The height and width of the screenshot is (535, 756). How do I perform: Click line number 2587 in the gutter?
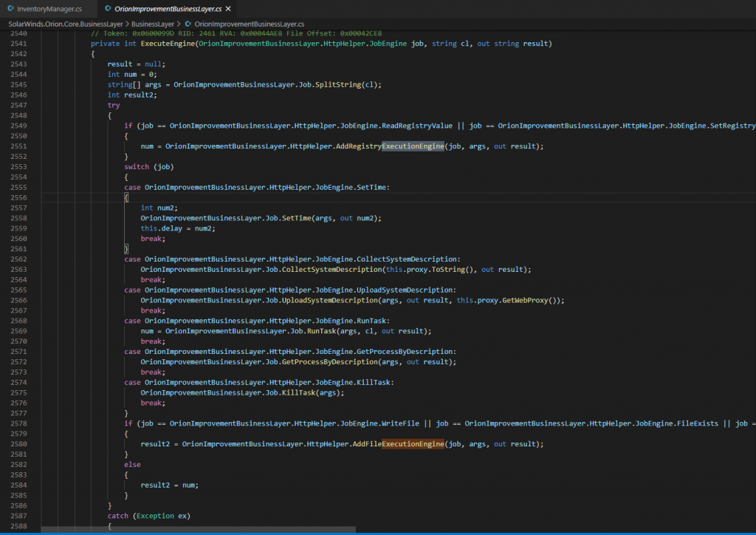click(18, 517)
